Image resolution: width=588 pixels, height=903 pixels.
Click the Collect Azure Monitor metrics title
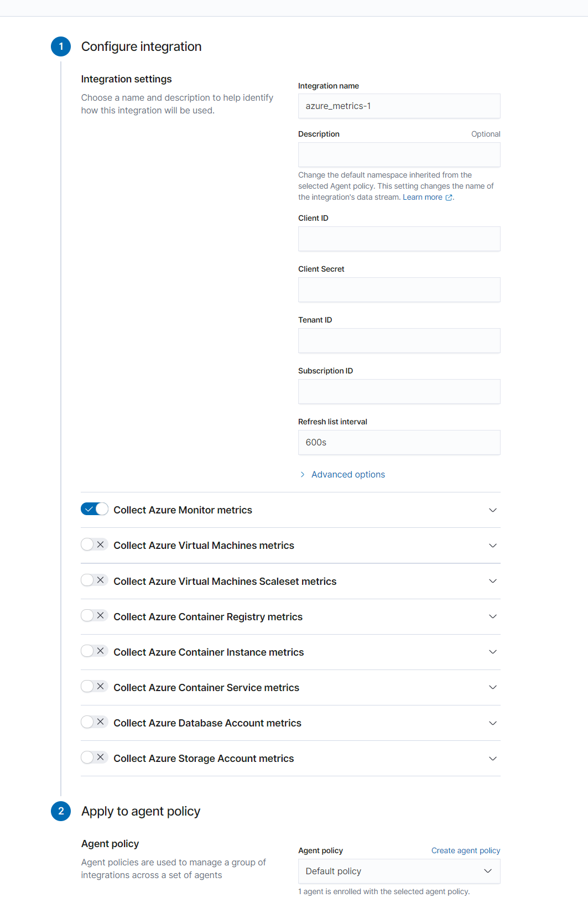point(183,510)
